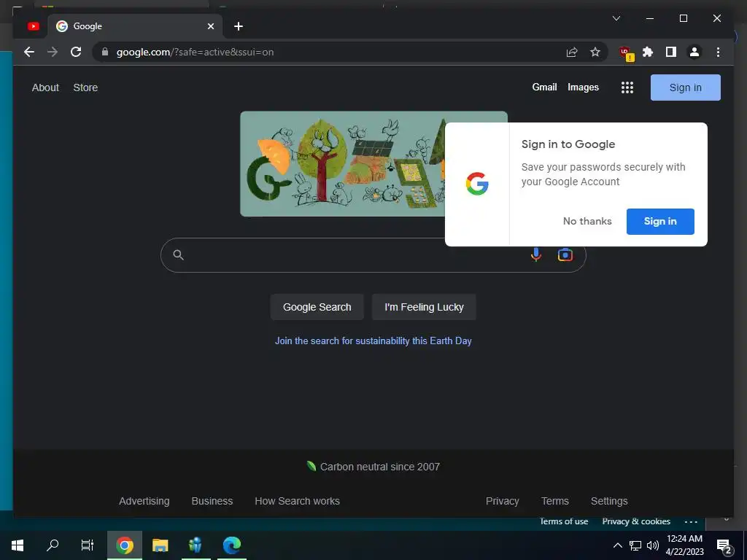
Task: Open the Edge browser taskbar icon
Action: point(232,545)
